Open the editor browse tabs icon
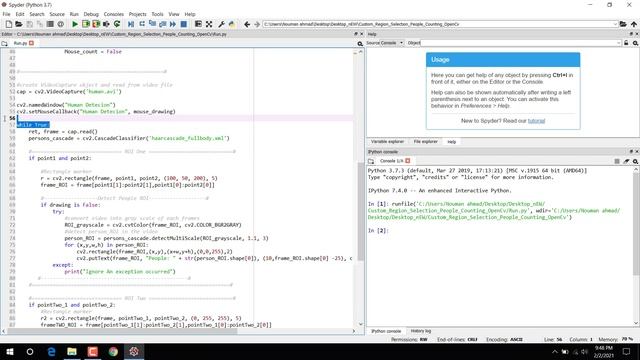 click(x=4, y=43)
